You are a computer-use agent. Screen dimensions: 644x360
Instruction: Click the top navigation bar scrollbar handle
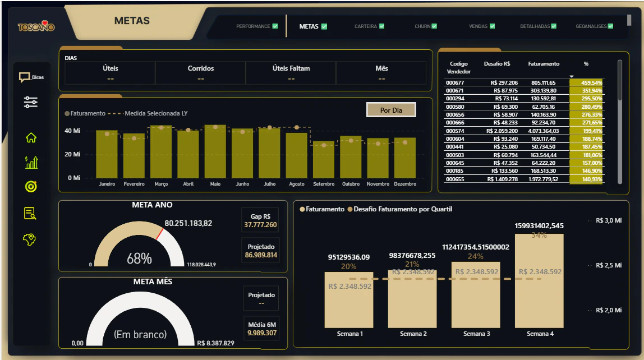(x=629, y=20)
